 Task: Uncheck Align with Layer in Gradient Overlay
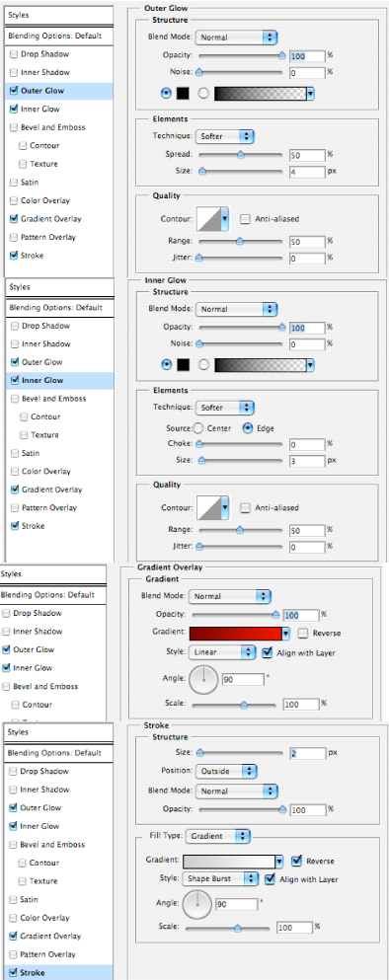pos(266,652)
